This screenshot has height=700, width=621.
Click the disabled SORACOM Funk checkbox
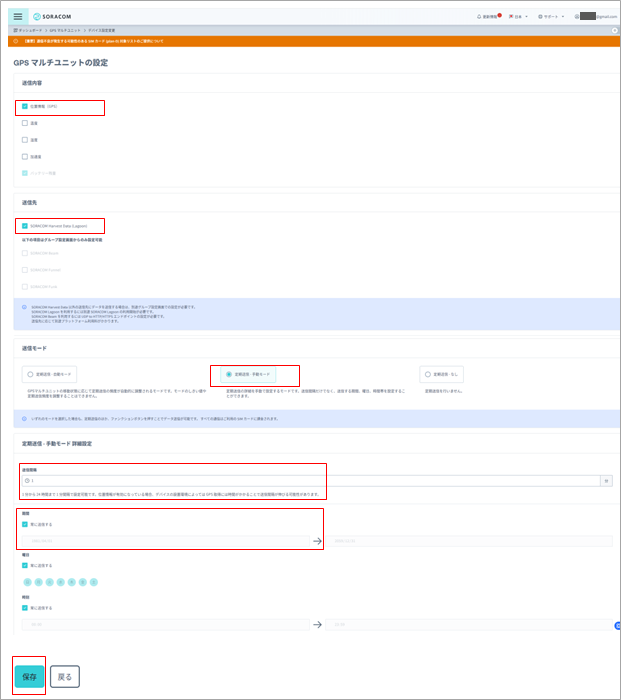(x=25, y=287)
